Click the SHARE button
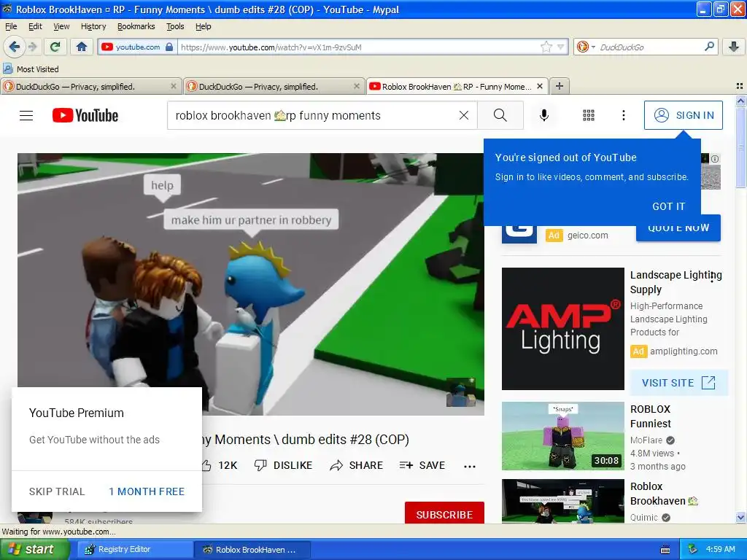 tap(356, 465)
